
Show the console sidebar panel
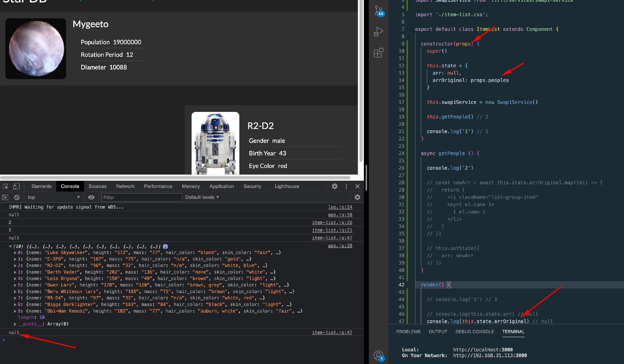pos(5,197)
